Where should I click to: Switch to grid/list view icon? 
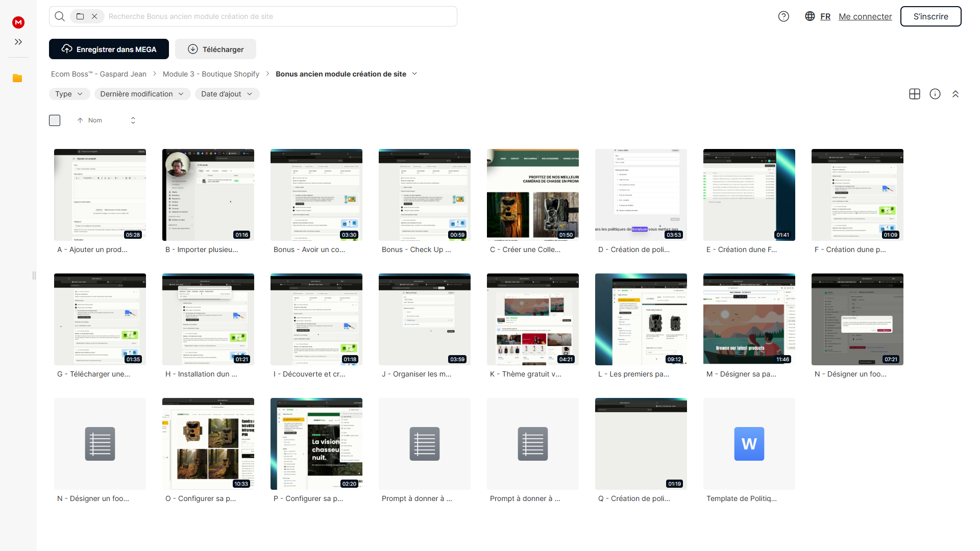coord(915,94)
